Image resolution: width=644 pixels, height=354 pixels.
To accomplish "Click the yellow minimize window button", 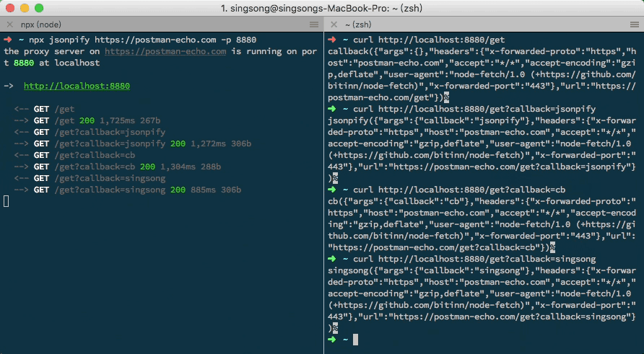I will tap(25, 8).
